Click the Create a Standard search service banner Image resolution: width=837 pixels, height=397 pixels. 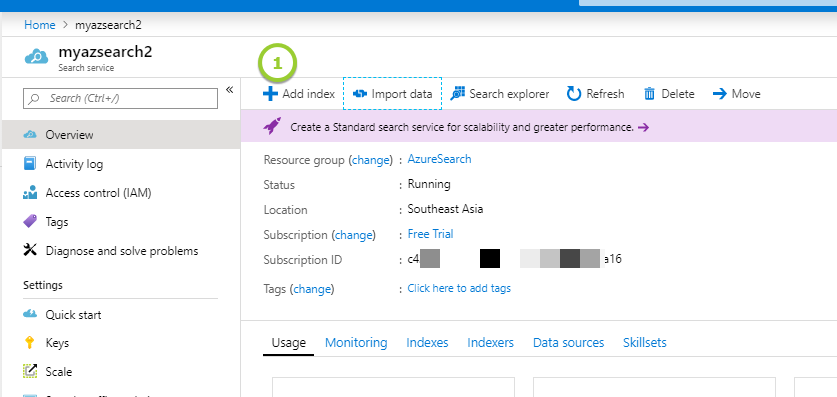coord(539,127)
